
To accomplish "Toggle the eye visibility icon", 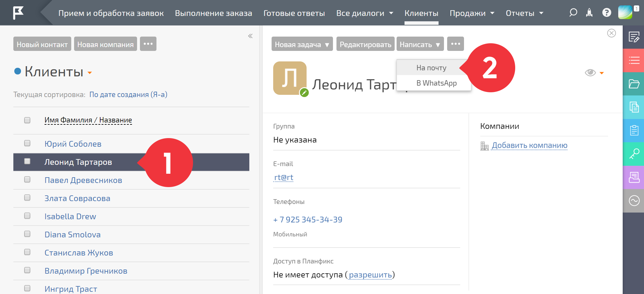I will point(590,73).
